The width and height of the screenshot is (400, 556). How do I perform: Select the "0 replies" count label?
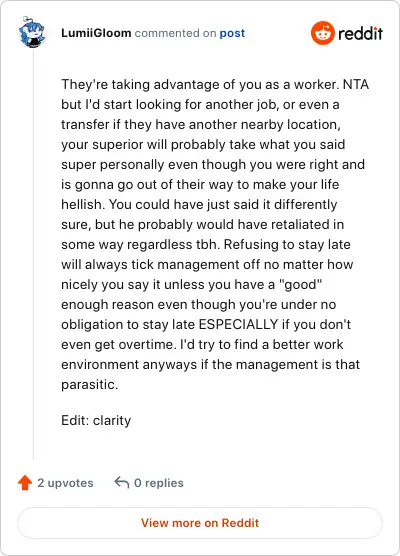tap(159, 483)
